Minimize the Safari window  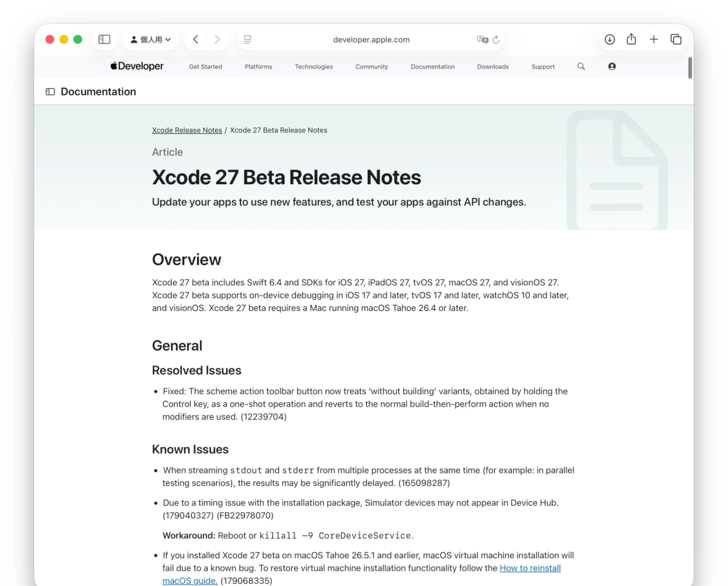64,39
